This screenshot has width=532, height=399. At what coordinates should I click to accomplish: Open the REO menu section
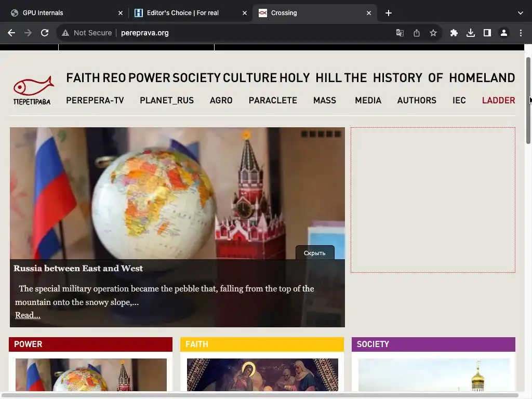[114, 78]
